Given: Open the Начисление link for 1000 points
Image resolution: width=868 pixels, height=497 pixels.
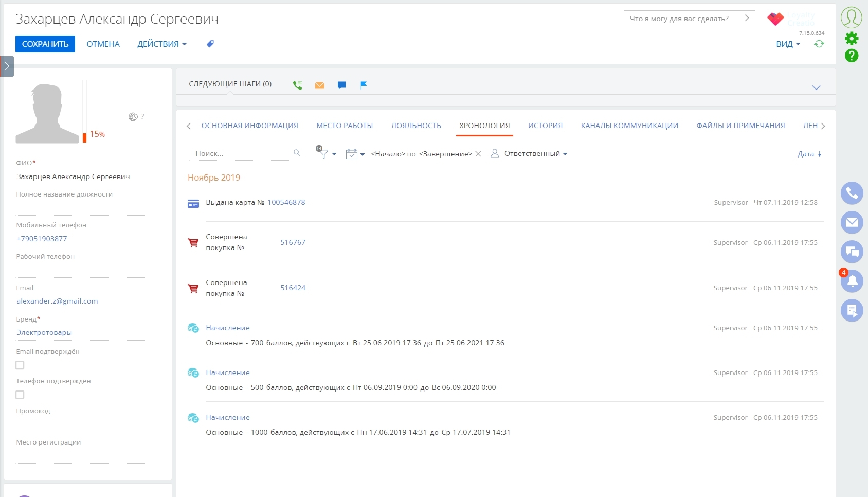Looking at the screenshot, I should point(228,417).
